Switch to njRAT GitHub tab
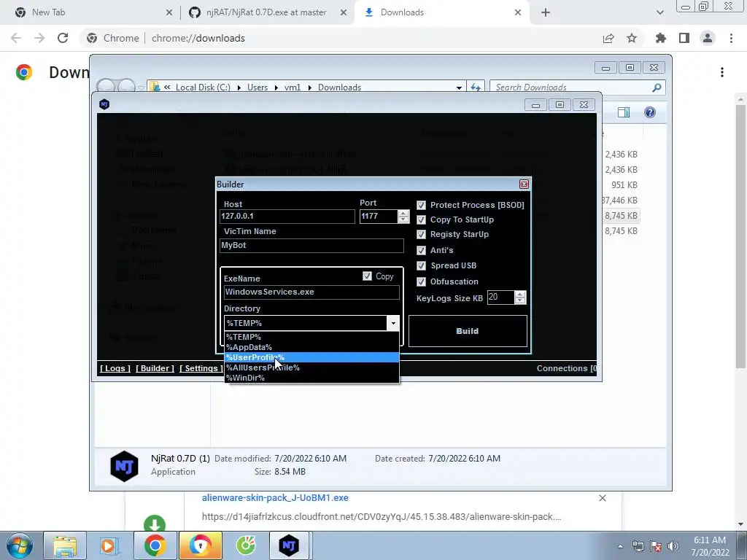The height and width of the screenshot is (560, 747). click(x=267, y=12)
